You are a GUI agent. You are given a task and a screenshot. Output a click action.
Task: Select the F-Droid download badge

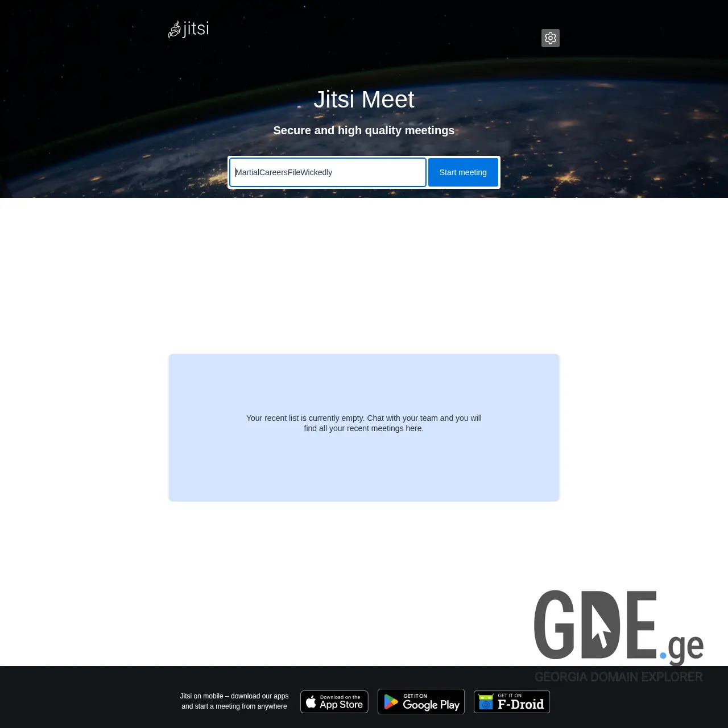tap(511, 701)
